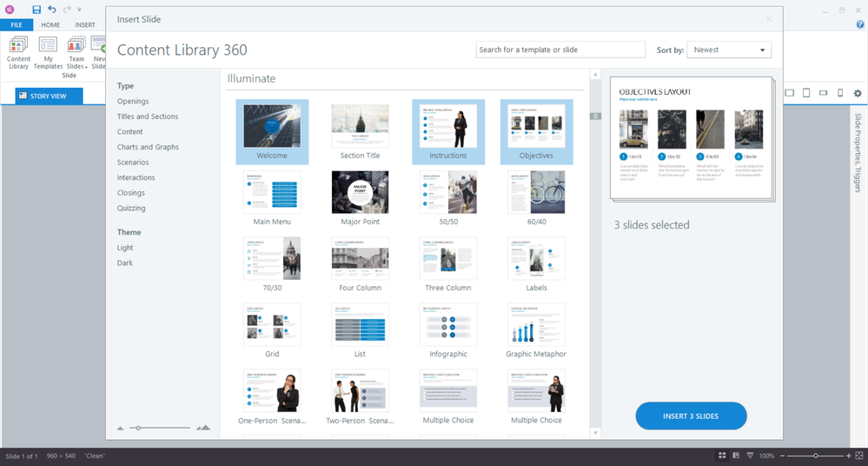Click the mobile phone preview icon

(840, 93)
